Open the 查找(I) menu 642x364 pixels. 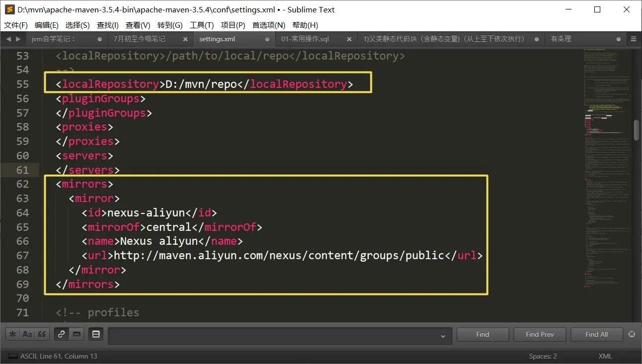108,25
